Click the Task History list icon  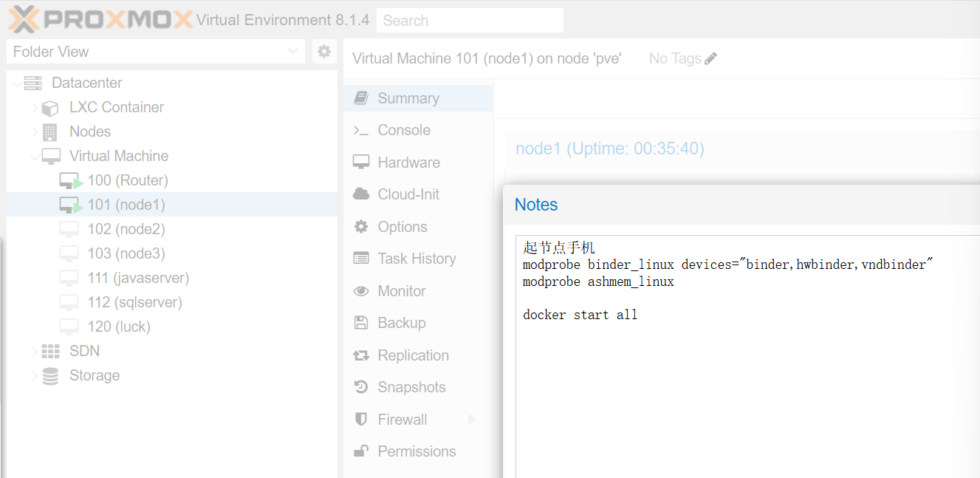tap(361, 259)
